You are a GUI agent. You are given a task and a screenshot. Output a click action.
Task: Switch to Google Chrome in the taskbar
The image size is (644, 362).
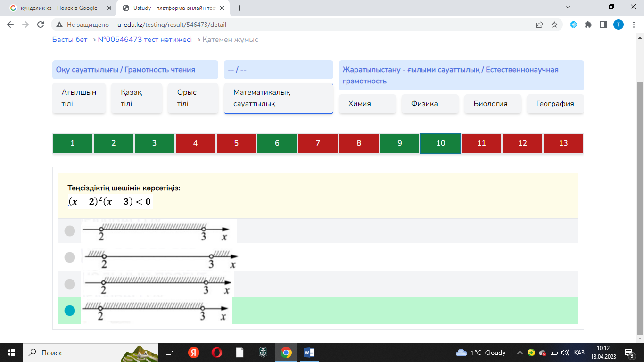tap(286, 353)
